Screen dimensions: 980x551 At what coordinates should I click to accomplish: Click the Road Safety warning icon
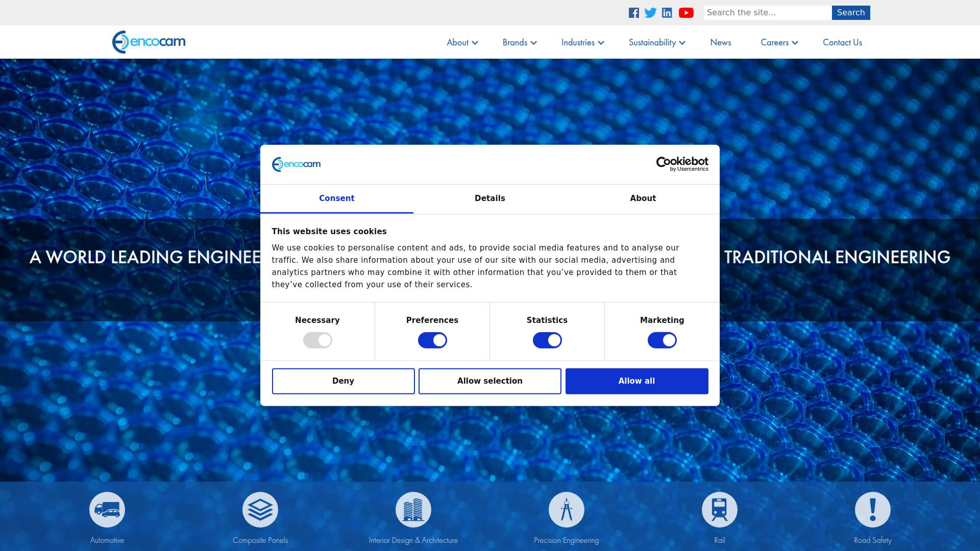click(x=873, y=509)
